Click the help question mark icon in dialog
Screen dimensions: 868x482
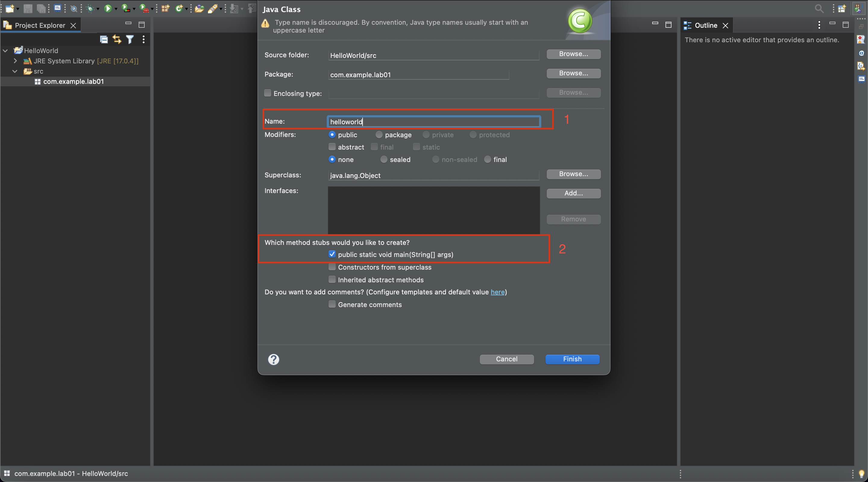pyautogui.click(x=273, y=359)
